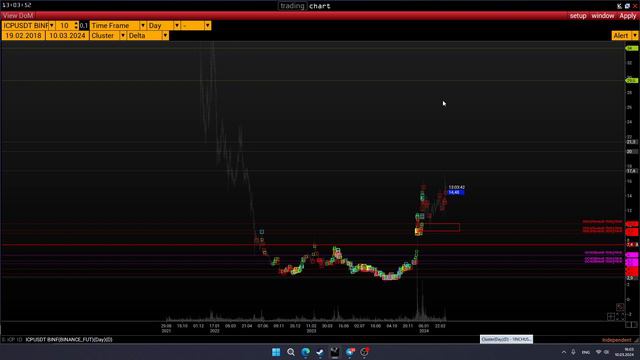
Task: Expand the ICPUSDT BINF symbol dropdown
Action: click(52, 25)
